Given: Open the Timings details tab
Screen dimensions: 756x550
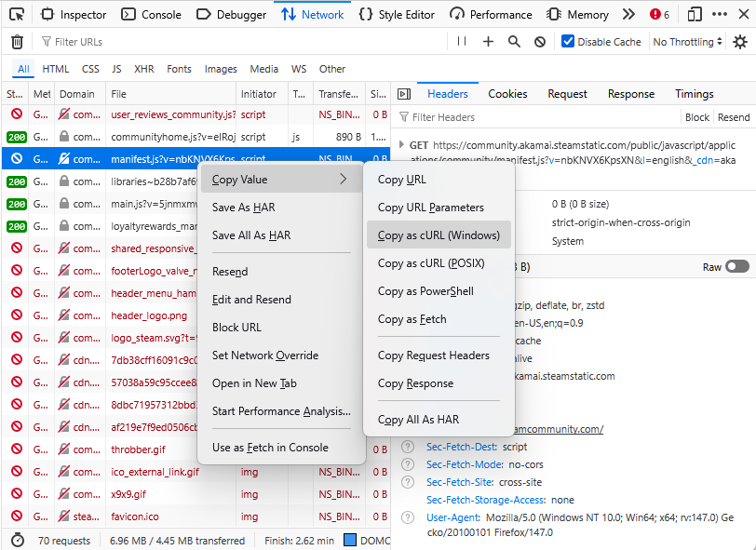Looking at the screenshot, I should (695, 94).
